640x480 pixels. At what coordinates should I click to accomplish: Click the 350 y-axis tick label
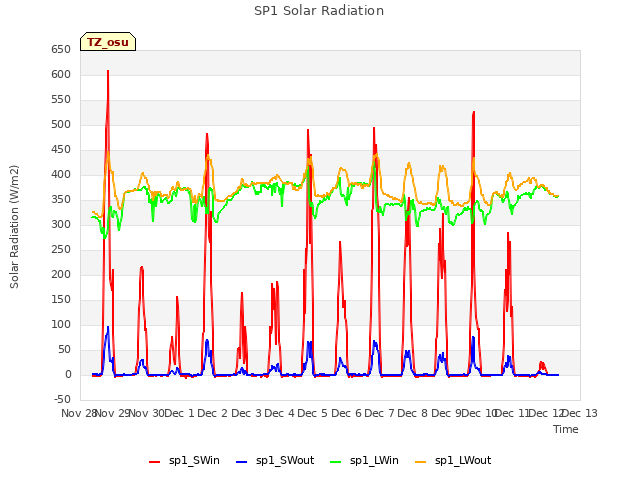pos(61,200)
